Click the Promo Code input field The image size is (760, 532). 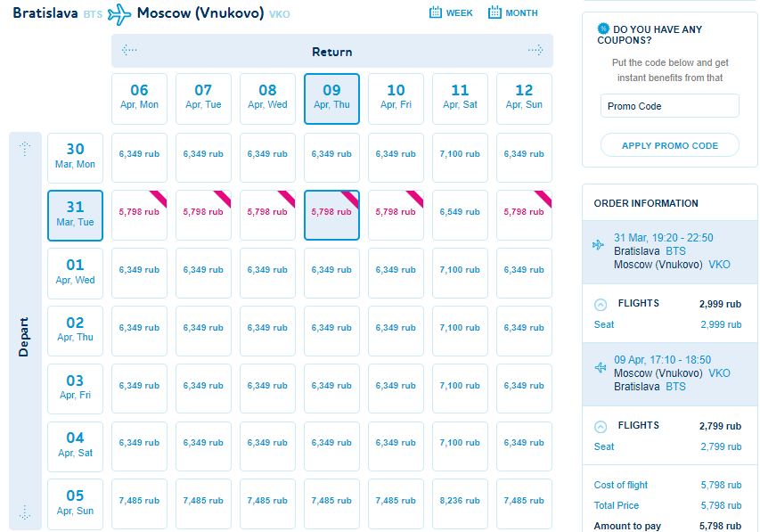point(670,106)
